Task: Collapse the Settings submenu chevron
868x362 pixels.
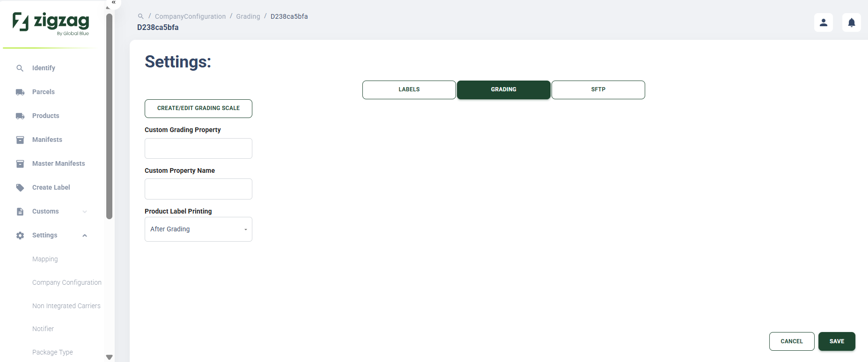Action: (x=85, y=236)
